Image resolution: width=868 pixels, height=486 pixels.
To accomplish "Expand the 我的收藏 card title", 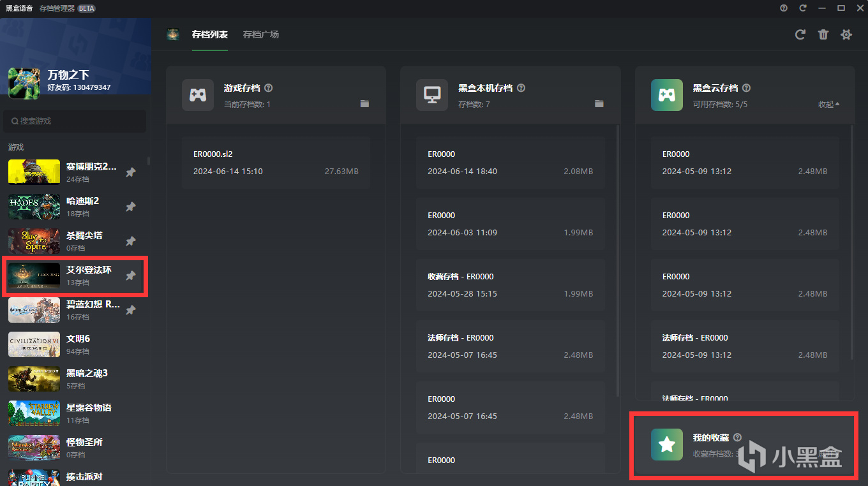I will [711, 438].
